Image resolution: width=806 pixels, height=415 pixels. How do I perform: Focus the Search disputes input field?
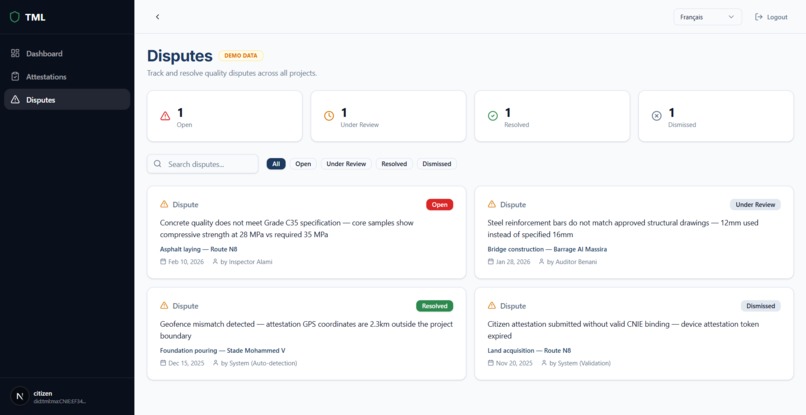203,164
